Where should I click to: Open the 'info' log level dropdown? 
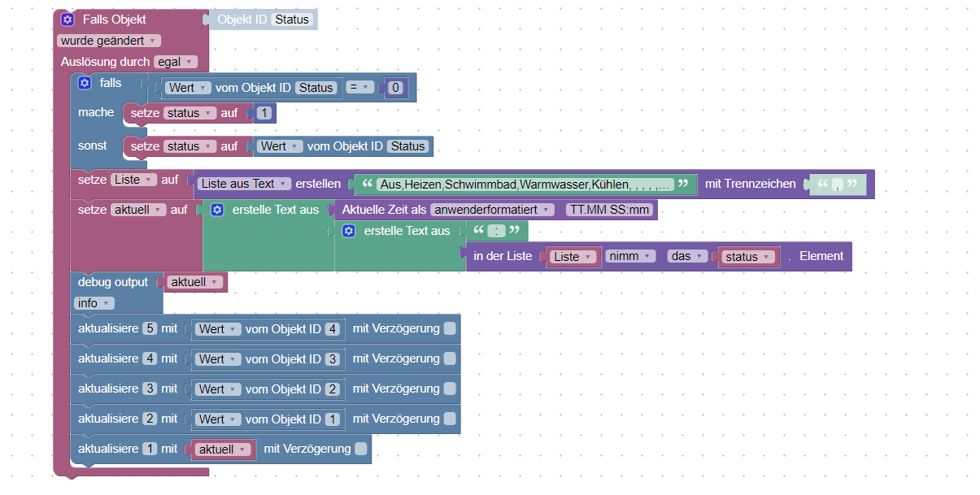pyautogui.click(x=94, y=303)
